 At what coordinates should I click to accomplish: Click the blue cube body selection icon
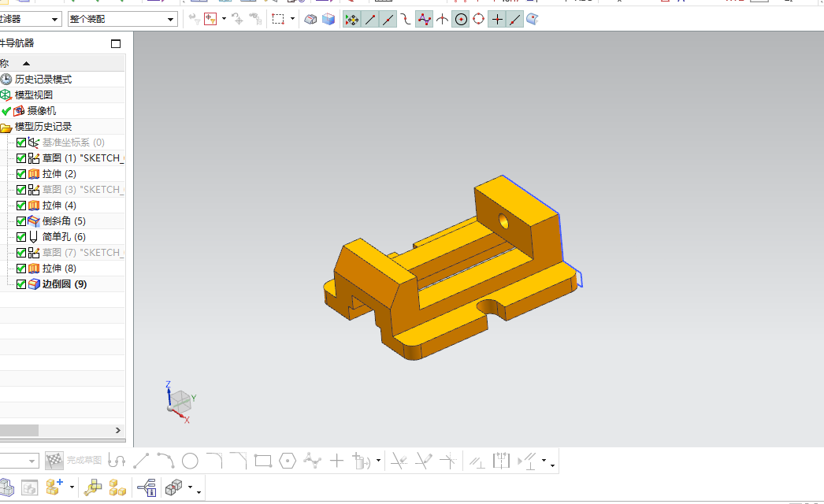[x=328, y=20]
